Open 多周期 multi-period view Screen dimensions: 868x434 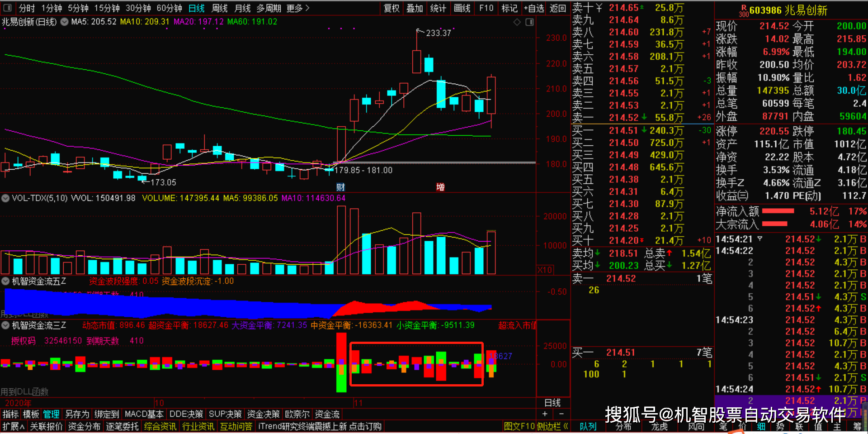[269, 8]
